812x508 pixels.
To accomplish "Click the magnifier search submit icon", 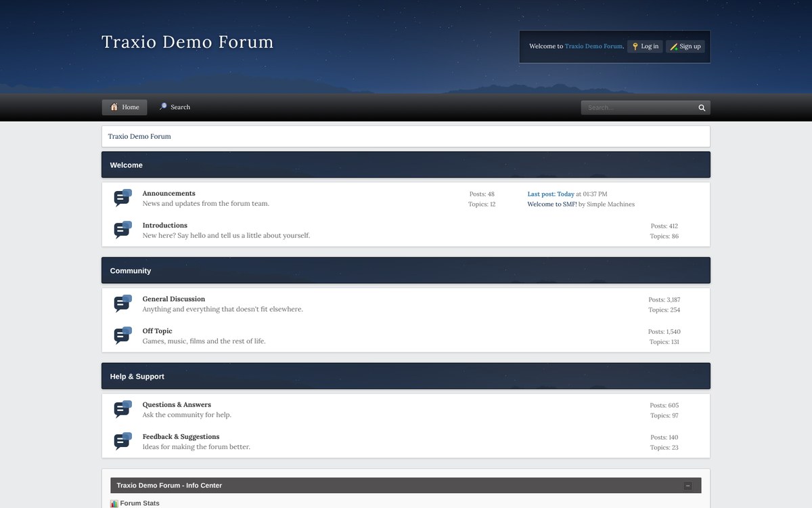I will tap(702, 108).
